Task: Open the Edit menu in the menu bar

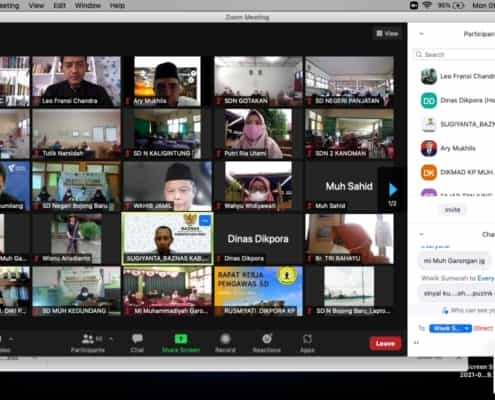Action: (59, 5)
